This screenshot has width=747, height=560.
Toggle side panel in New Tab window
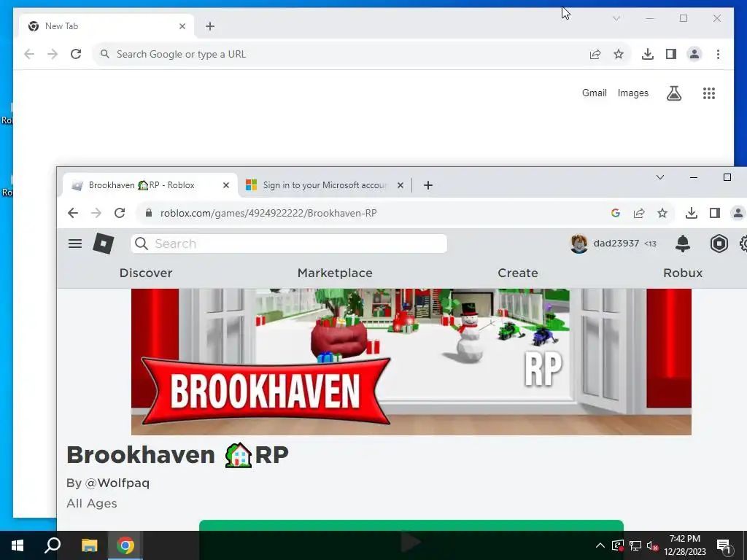(671, 54)
